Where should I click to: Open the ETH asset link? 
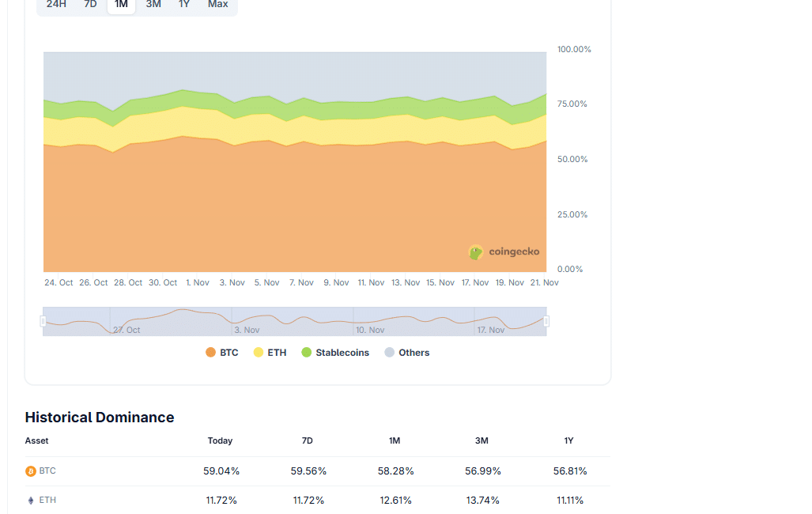[47, 501]
